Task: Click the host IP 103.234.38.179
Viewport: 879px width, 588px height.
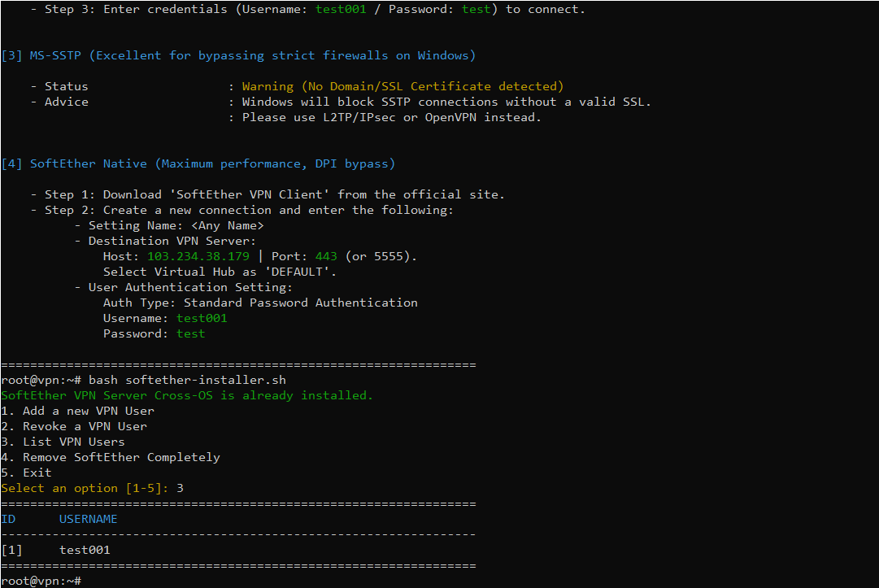Action: click(x=198, y=255)
